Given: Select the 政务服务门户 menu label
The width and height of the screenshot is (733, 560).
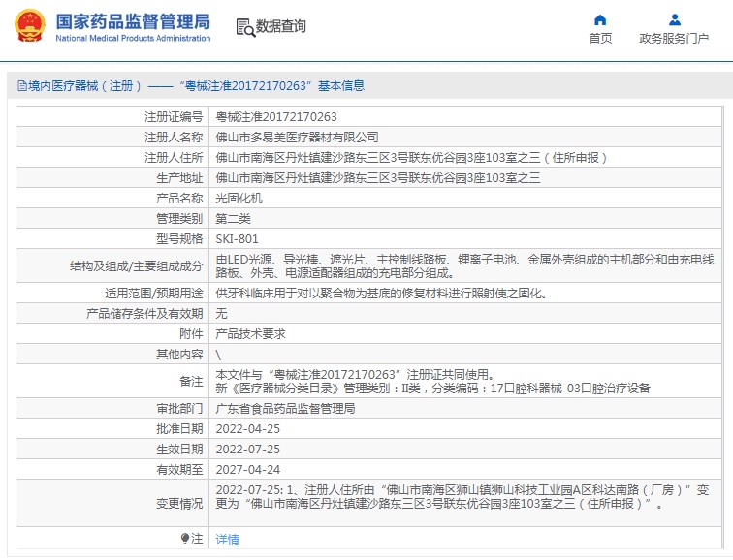Looking at the screenshot, I should pyautogui.click(x=674, y=39).
